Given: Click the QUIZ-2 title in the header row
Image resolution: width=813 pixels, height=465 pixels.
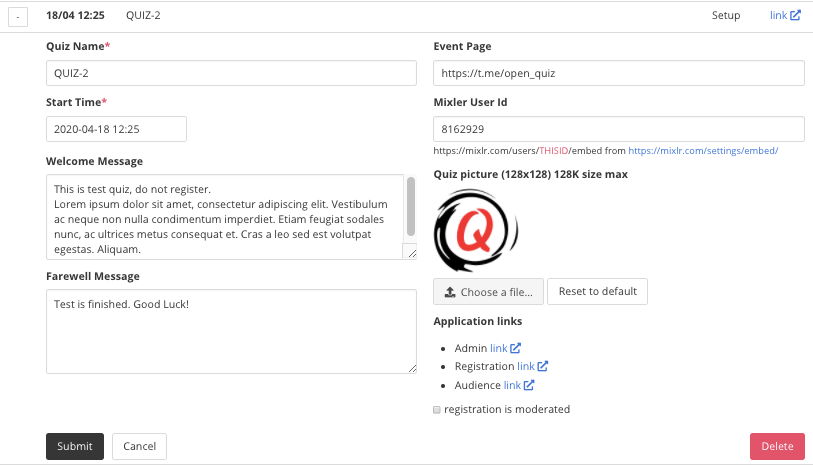Looking at the screenshot, I should coord(143,15).
